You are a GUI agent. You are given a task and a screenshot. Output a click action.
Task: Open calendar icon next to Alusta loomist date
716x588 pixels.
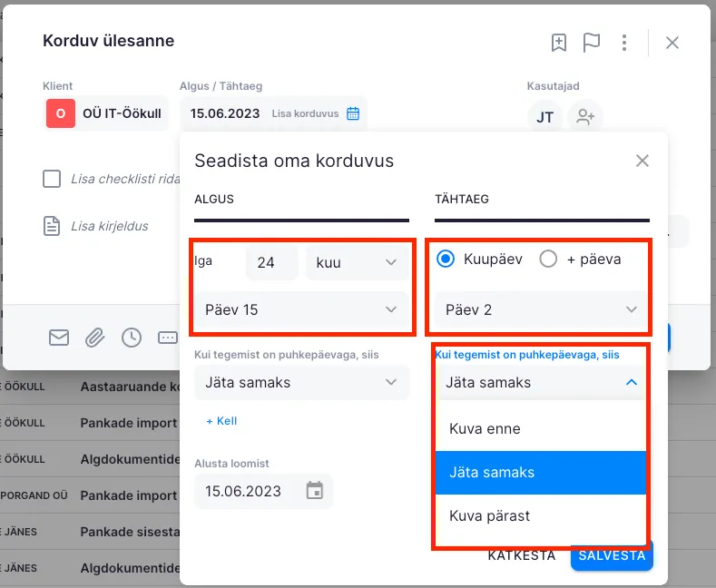pyautogui.click(x=315, y=491)
